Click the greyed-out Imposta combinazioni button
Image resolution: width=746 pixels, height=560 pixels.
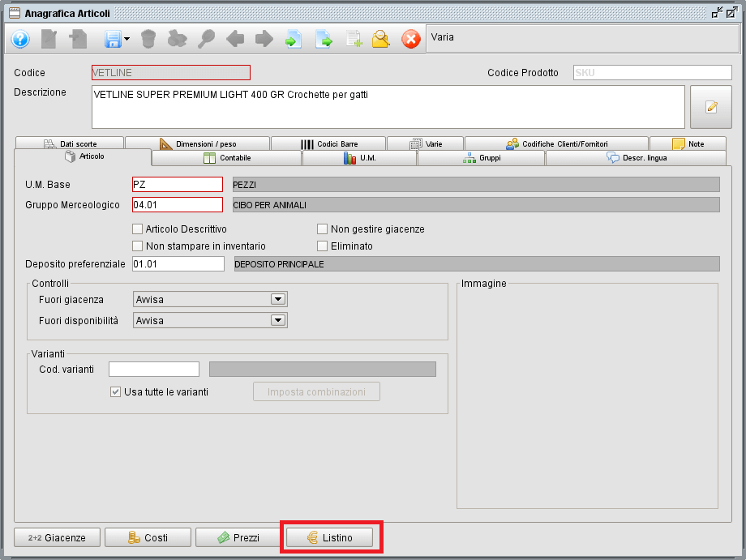coord(316,391)
